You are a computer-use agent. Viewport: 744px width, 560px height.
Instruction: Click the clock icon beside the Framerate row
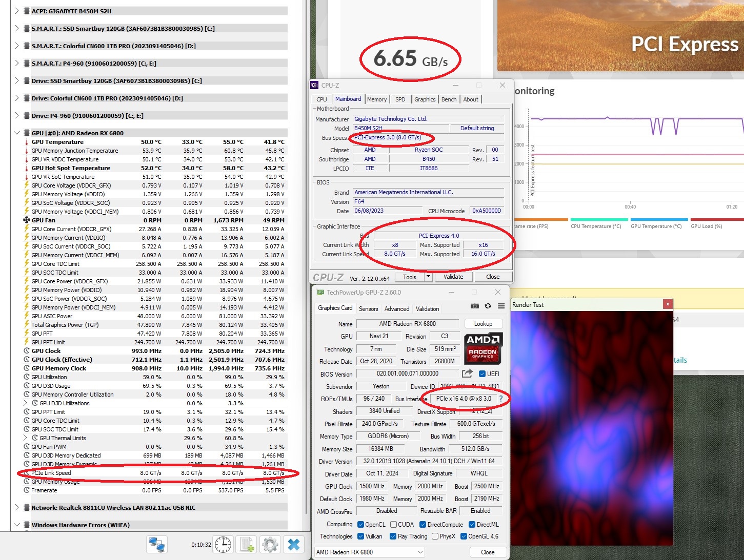tap(27, 490)
